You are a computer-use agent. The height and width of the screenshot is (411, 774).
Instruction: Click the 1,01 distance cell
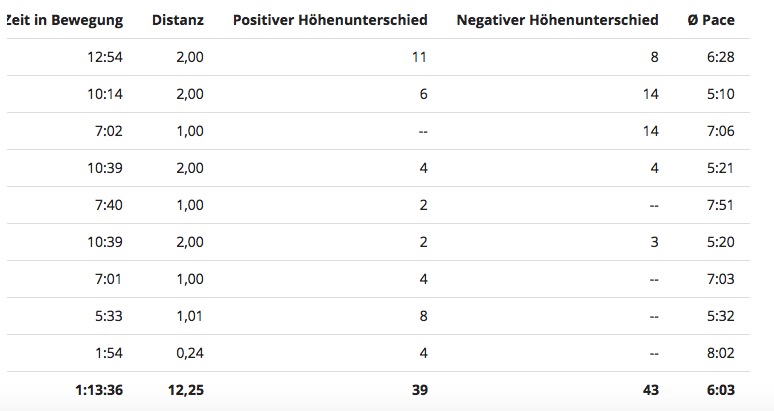pyautogui.click(x=189, y=316)
